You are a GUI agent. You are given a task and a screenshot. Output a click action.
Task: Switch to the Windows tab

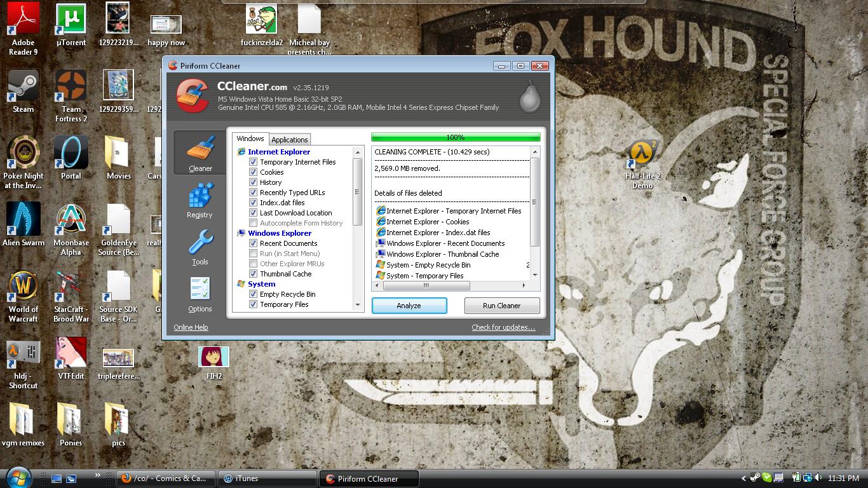click(x=250, y=139)
